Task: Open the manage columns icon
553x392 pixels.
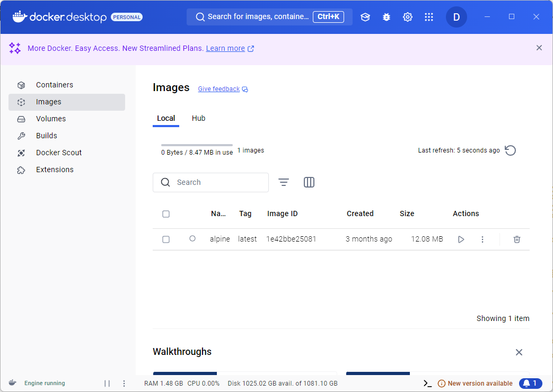Action: point(309,182)
